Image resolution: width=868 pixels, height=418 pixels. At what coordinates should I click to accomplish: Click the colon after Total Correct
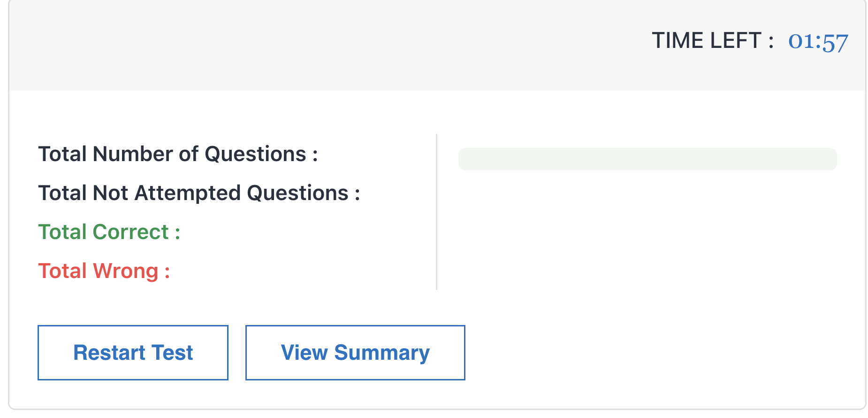pos(177,232)
